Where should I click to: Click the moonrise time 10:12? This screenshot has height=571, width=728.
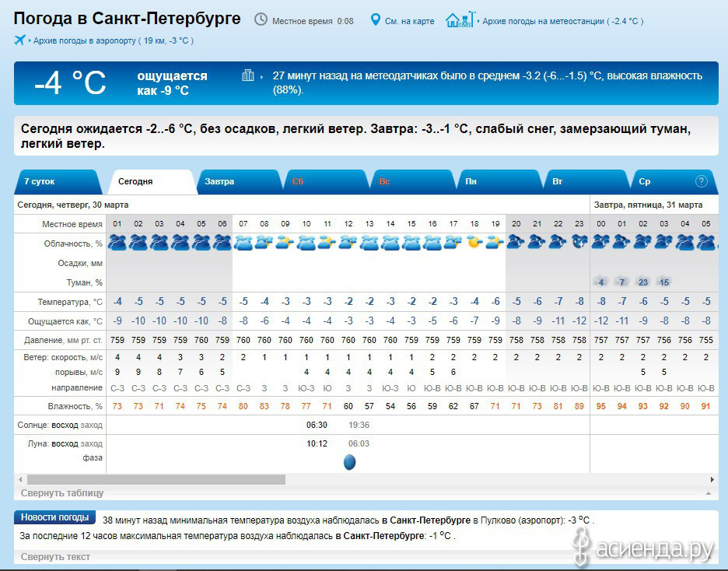(317, 443)
